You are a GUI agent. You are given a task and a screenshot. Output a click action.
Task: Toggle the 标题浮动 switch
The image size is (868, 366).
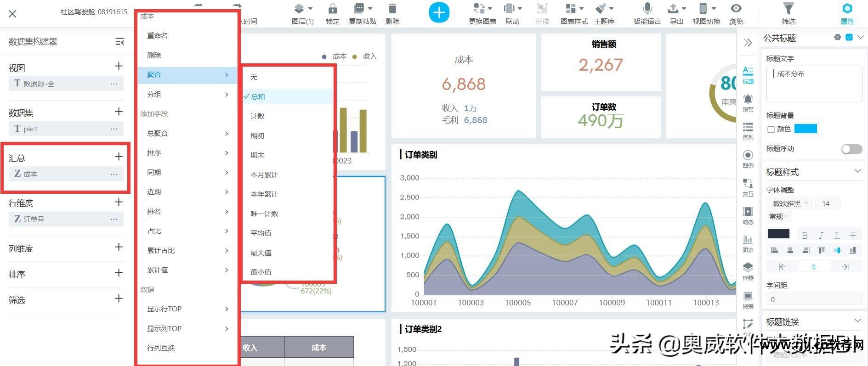(851, 149)
